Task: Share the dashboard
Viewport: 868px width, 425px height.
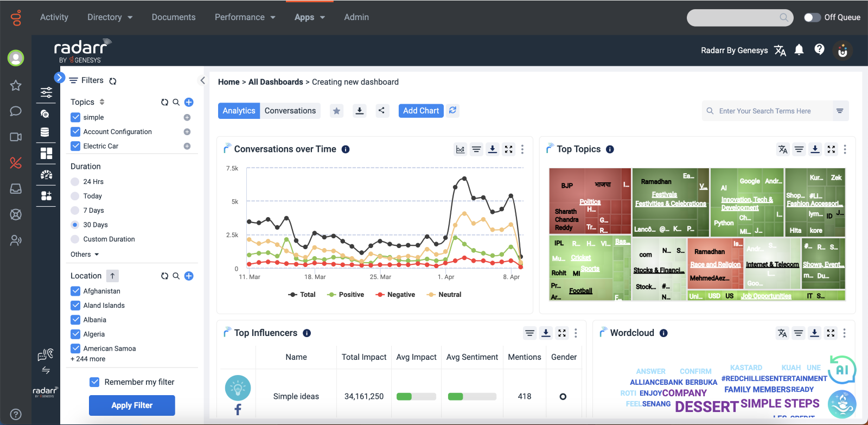Action: pos(382,111)
